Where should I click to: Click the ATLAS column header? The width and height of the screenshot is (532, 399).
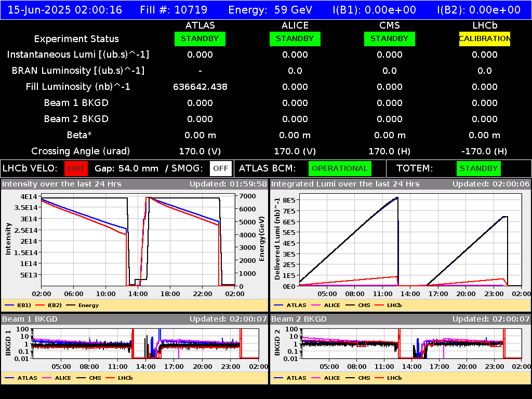pyautogui.click(x=200, y=25)
